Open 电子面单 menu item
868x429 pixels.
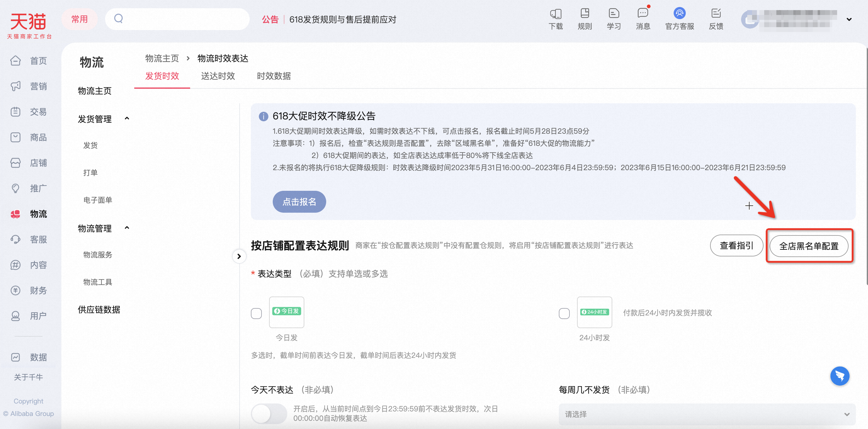coord(98,200)
